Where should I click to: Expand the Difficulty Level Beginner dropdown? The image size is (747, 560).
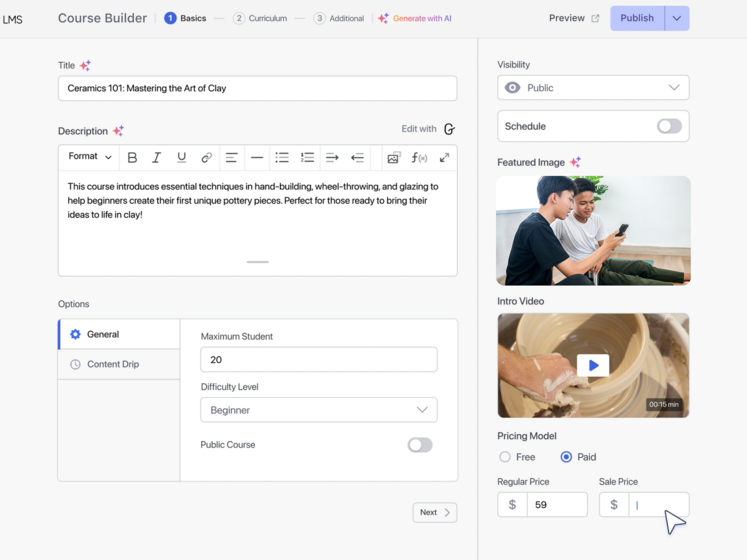pos(319,410)
